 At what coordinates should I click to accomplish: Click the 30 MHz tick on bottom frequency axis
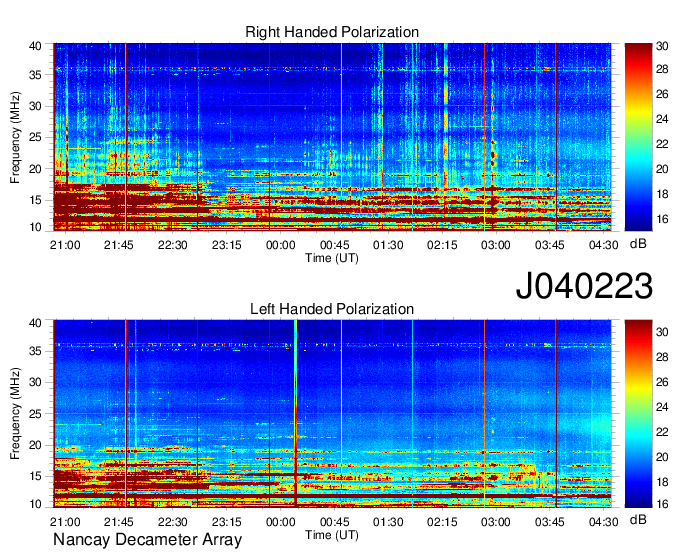pos(35,382)
